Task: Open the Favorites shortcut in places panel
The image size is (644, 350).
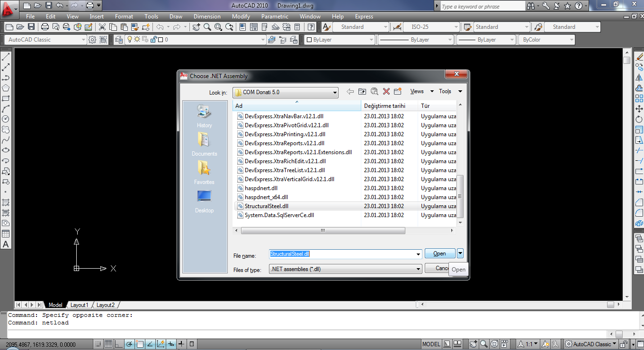Action: pyautogui.click(x=205, y=172)
